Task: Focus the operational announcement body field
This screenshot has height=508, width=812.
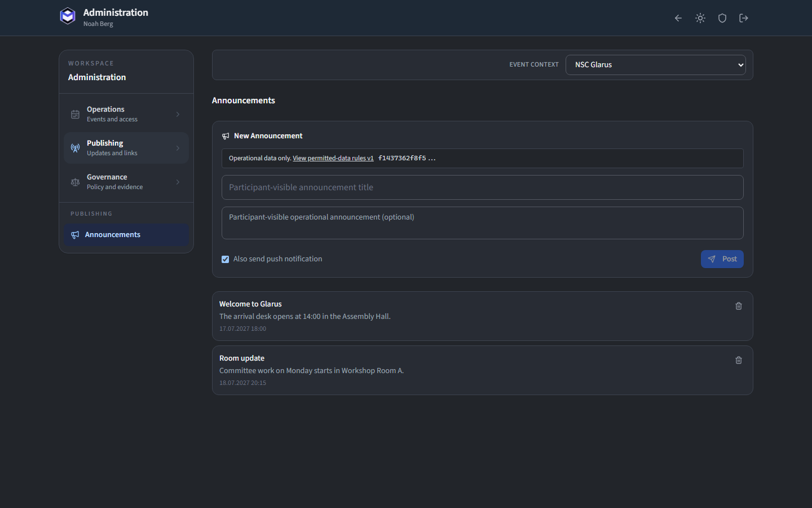Action: 483,223
